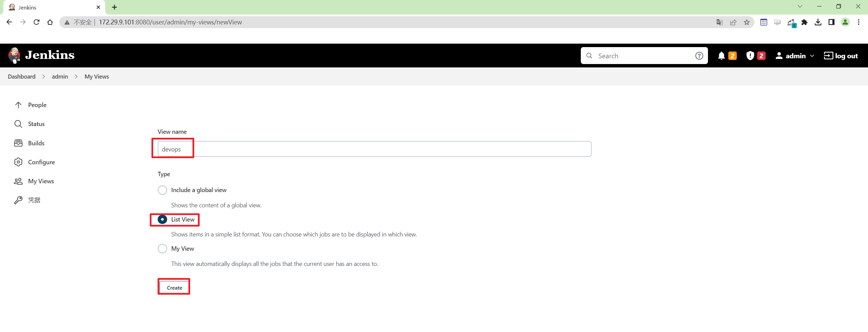Open the 凭据 sidebar link

[x=34, y=200]
